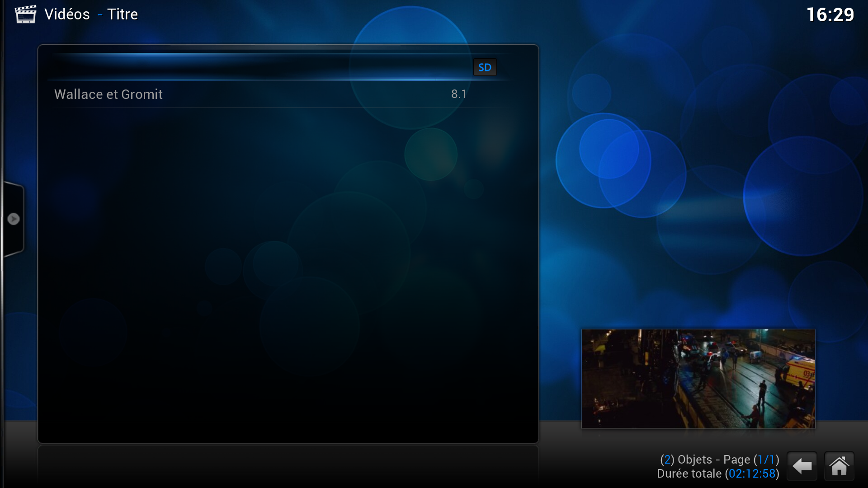868x488 pixels.
Task: Click the 16:29 clock display
Action: pos(830,14)
